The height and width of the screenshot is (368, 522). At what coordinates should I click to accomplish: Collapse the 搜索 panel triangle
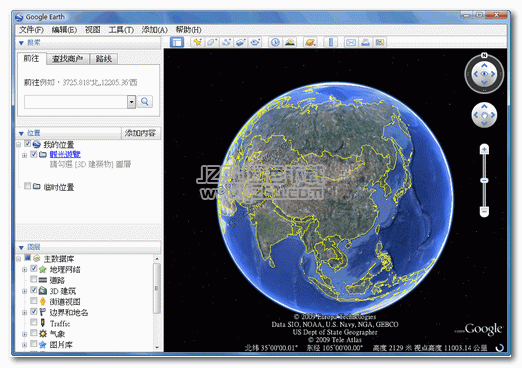click(x=21, y=43)
